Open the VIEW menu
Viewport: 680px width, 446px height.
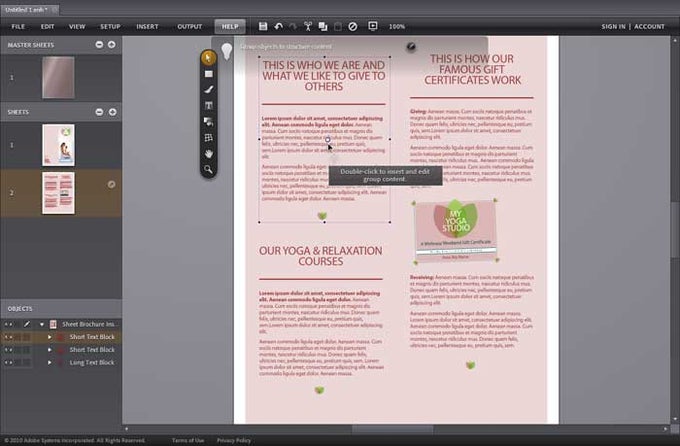pyautogui.click(x=77, y=26)
